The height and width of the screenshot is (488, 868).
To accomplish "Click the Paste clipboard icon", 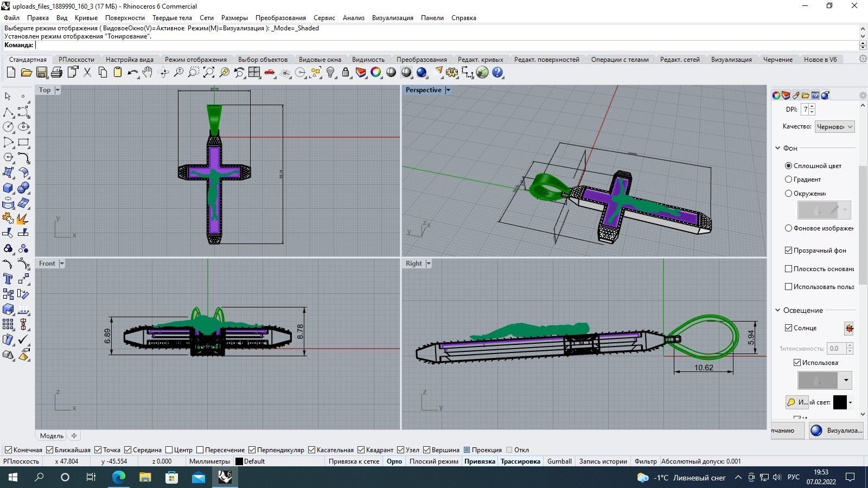I will tap(117, 72).
